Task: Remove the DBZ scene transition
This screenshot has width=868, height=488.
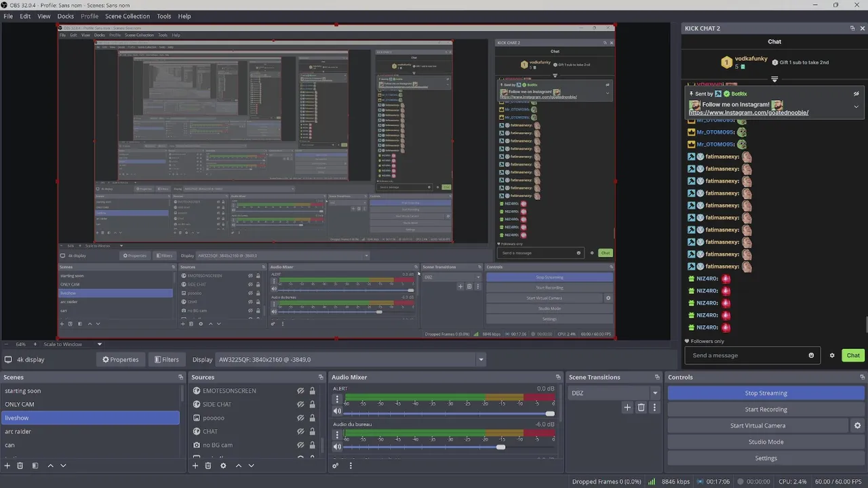Action: pos(641,407)
